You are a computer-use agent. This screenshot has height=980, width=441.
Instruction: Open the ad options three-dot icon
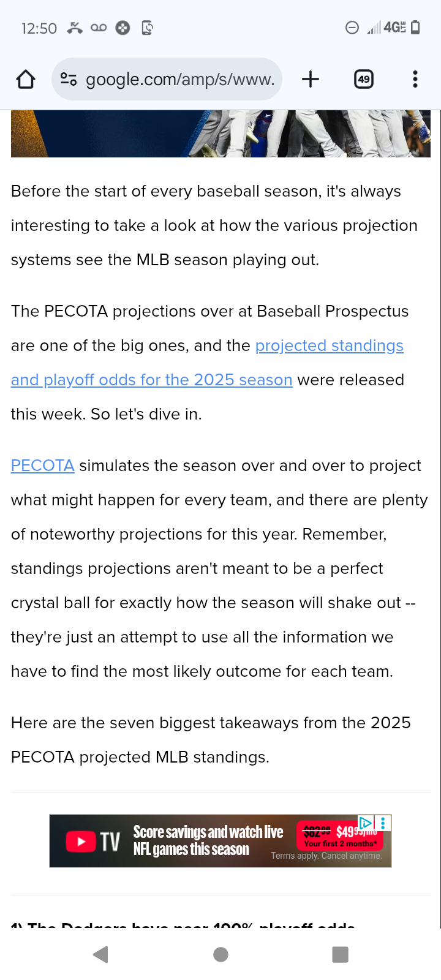[x=383, y=823]
